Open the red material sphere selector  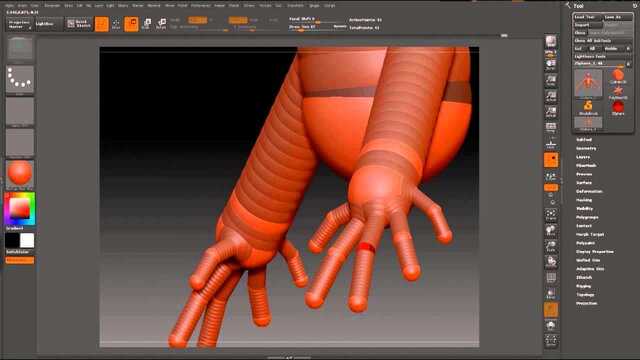coord(20,174)
